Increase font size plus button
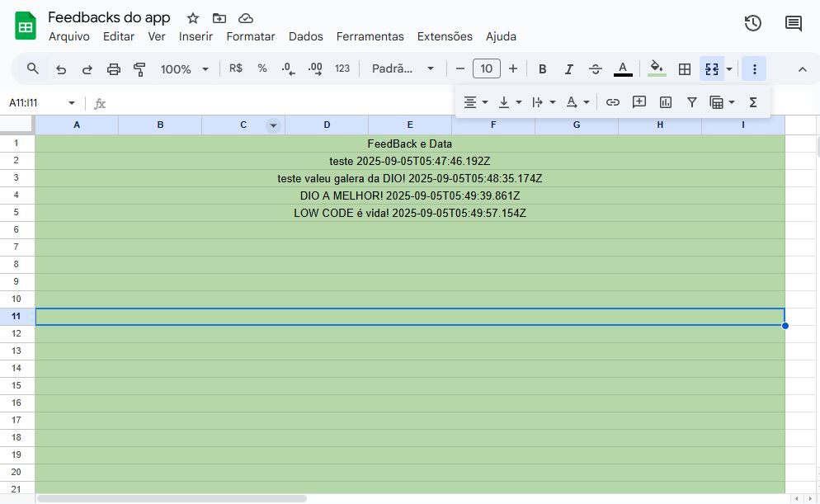The image size is (820, 504). pyautogui.click(x=513, y=68)
